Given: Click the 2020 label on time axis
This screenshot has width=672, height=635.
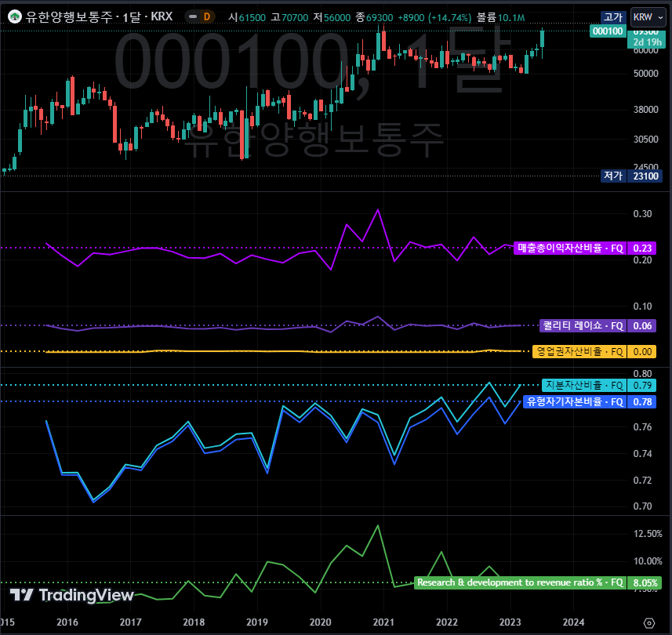Looking at the screenshot, I should pos(320,622).
